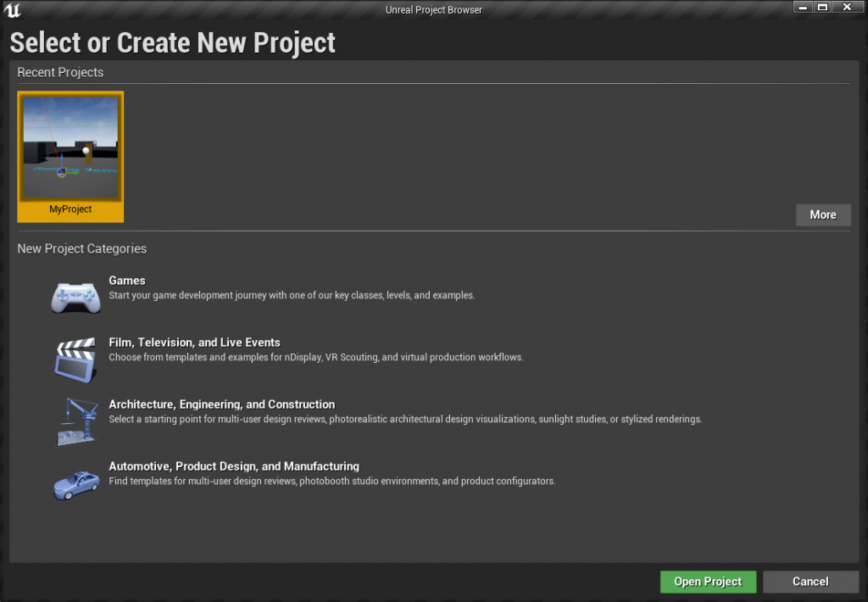The height and width of the screenshot is (602, 868).
Task: Click description mentioning nDisplay and VR Scouting
Action: click(x=316, y=358)
